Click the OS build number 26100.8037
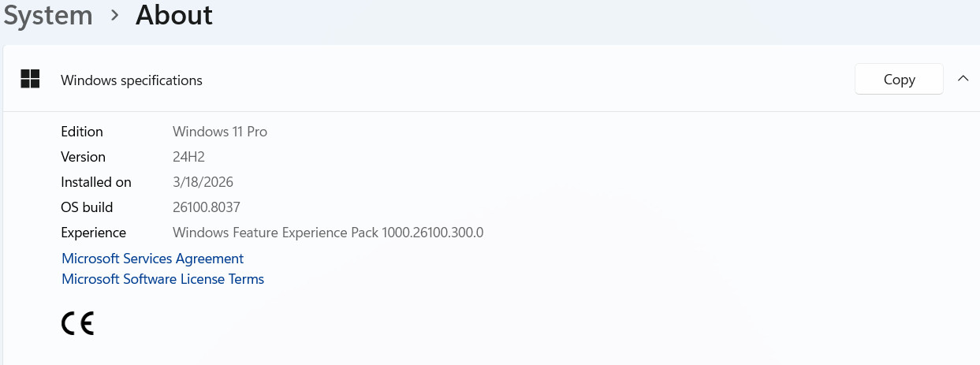 [x=207, y=207]
